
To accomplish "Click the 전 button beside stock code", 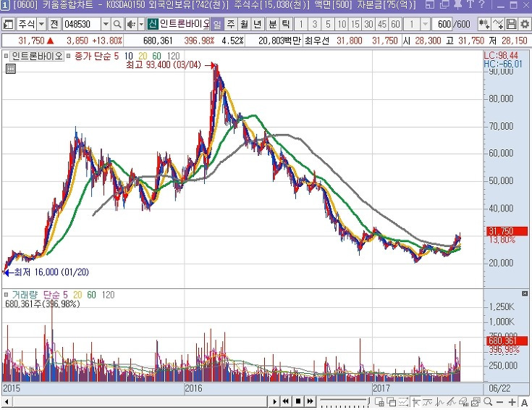I will coord(54,24).
